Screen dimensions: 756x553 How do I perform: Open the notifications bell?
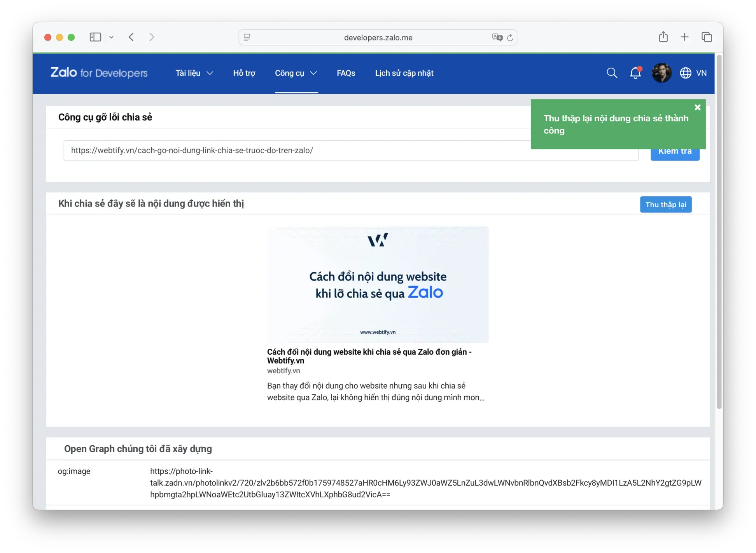click(635, 73)
